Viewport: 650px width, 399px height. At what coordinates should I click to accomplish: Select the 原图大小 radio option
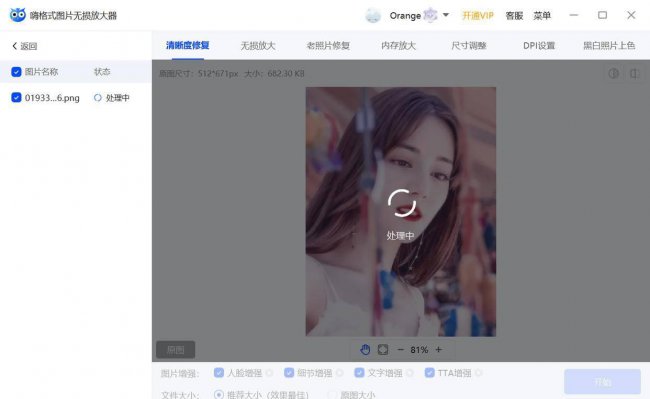pyautogui.click(x=332, y=395)
